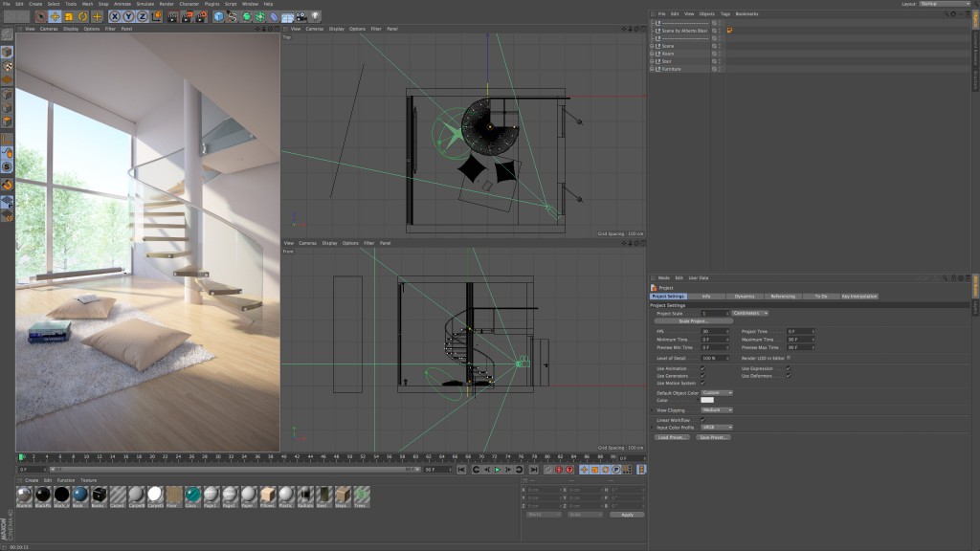Open the Centimeters unit dropdown

coord(750,313)
